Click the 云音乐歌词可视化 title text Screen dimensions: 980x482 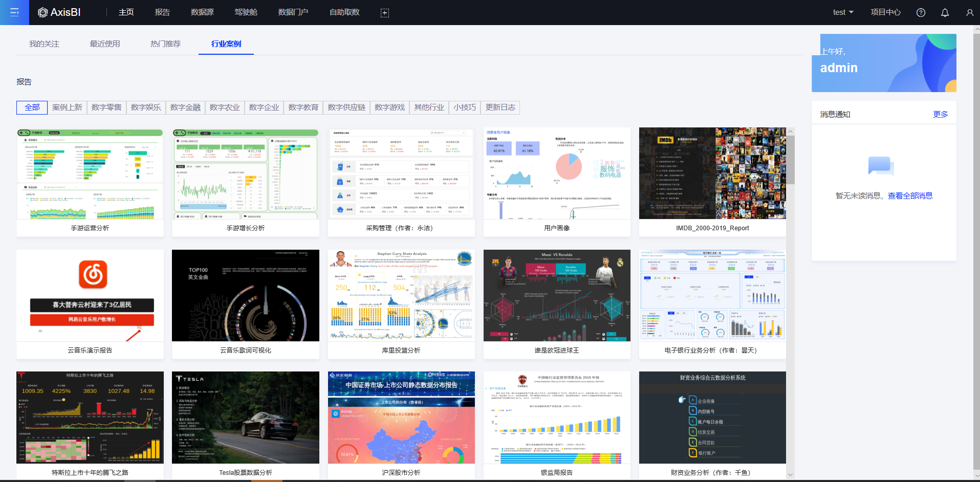coord(246,350)
